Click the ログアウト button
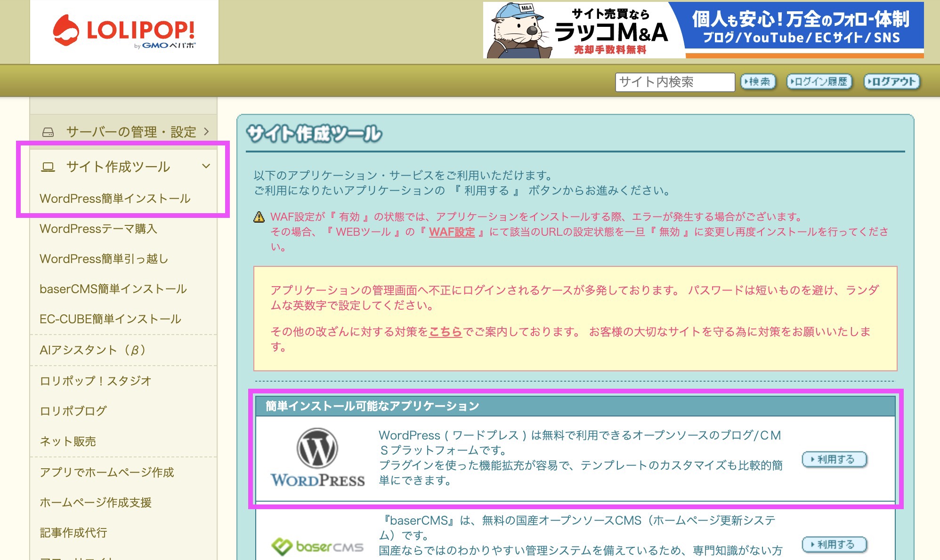Screen dimensions: 940x560 [x=891, y=82]
